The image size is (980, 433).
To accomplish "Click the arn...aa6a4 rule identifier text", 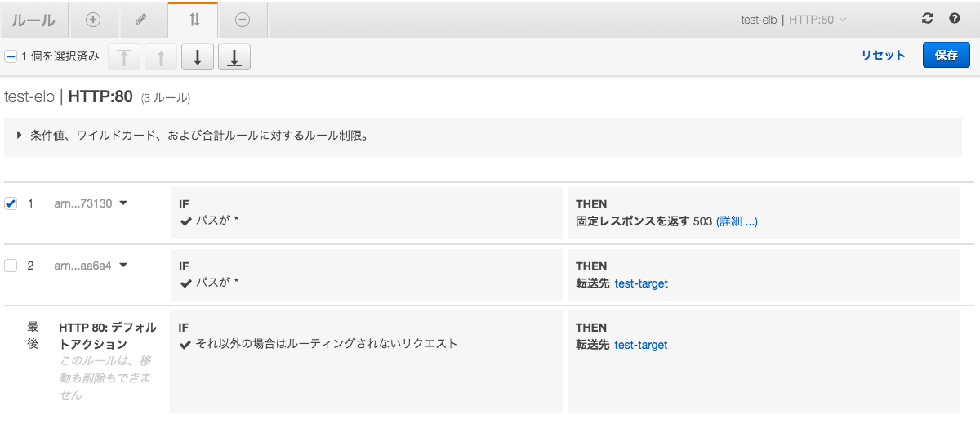I will [82, 266].
